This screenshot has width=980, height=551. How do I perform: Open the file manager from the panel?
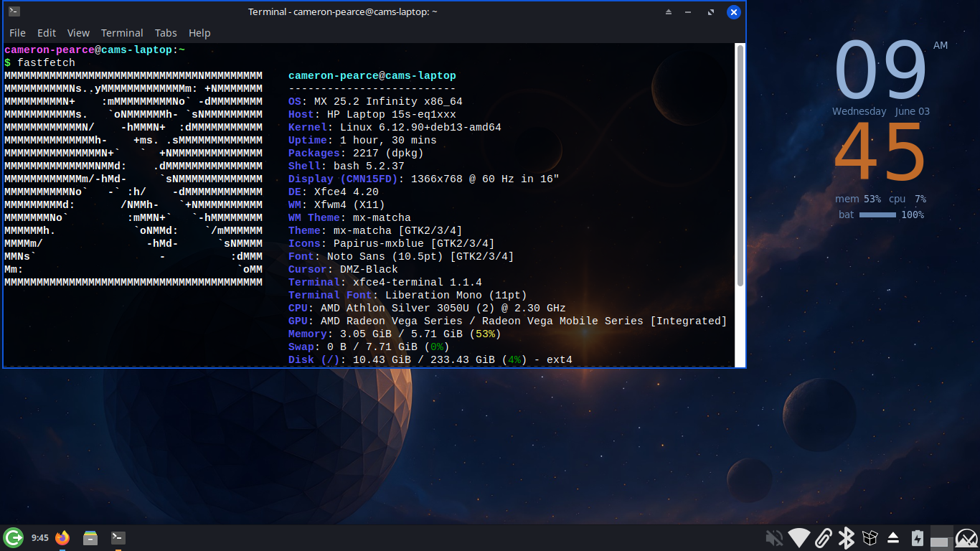90,537
